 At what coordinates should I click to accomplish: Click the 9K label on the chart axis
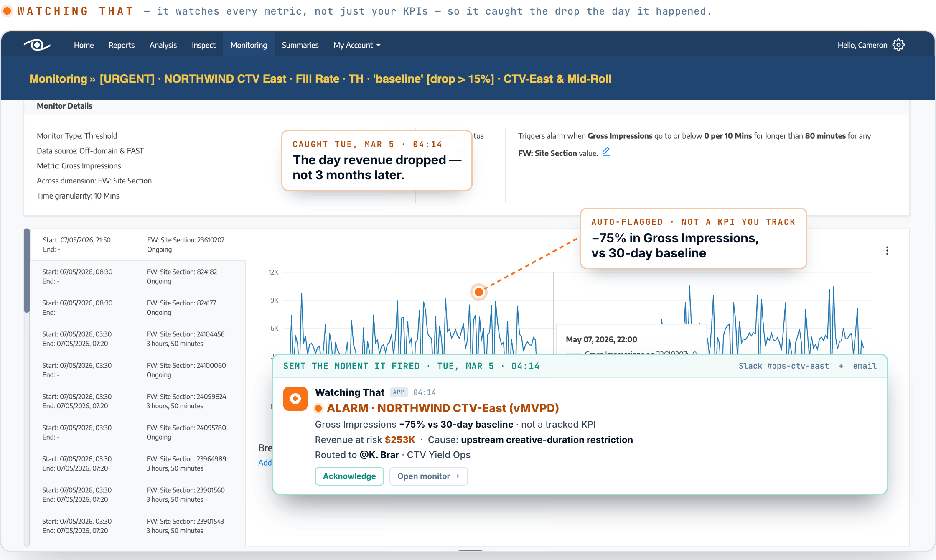tap(274, 300)
